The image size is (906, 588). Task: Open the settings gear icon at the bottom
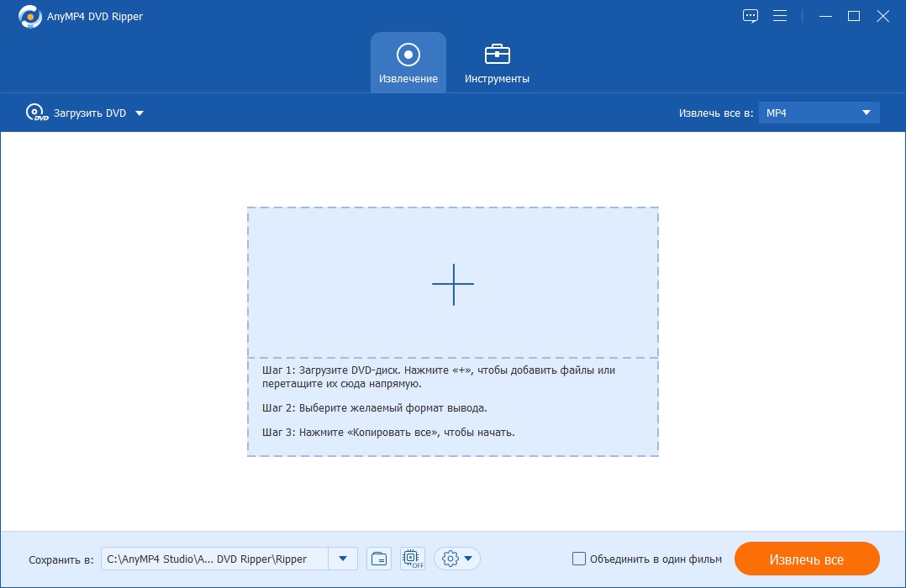[x=450, y=558]
